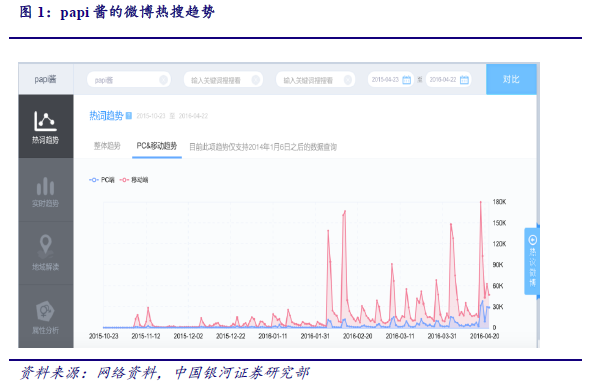This screenshot has width=594, height=385.
Task: Switch to the 整体趋势 tab
Action: [x=107, y=146]
